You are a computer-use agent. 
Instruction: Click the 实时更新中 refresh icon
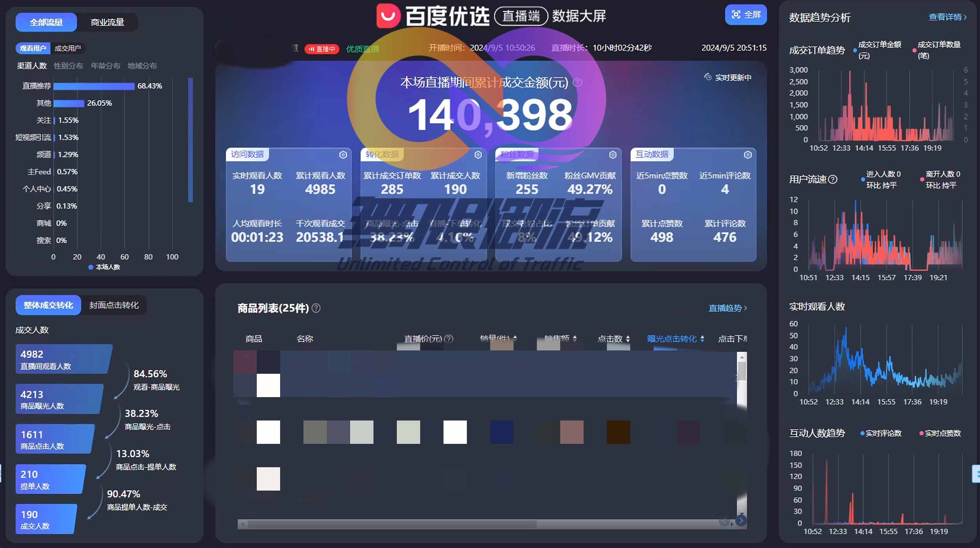point(708,77)
